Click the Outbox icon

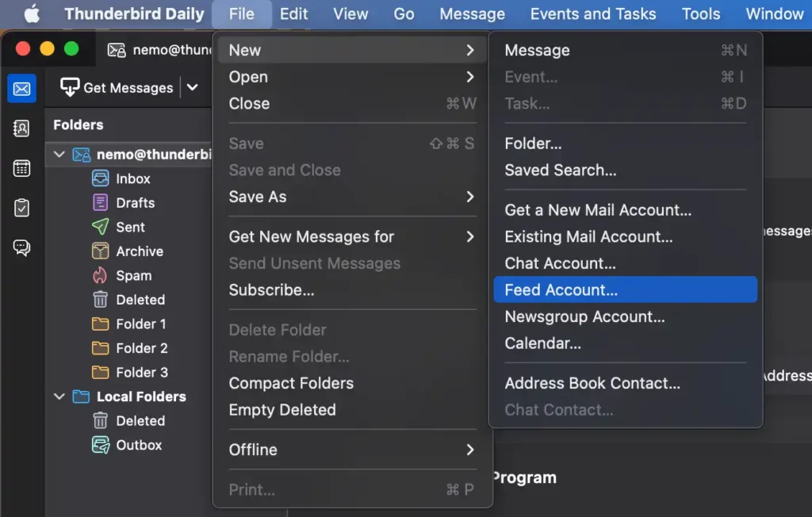(101, 445)
